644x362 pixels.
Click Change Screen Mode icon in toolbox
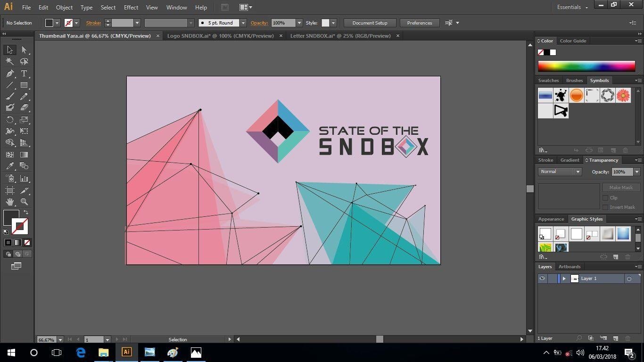16,266
